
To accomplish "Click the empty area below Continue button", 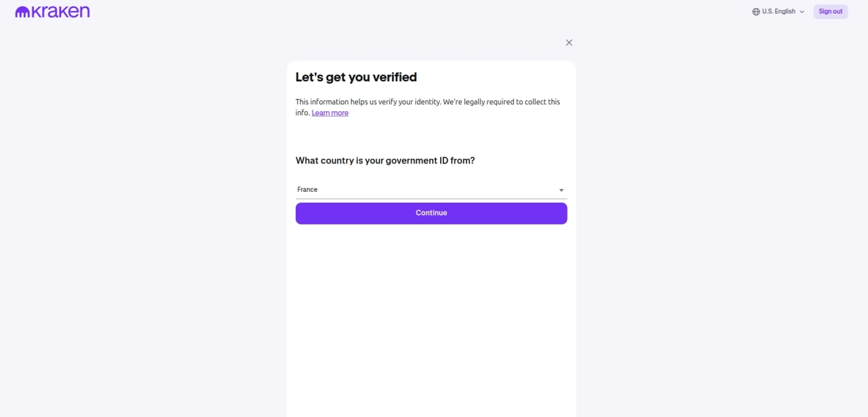I will coord(431,312).
